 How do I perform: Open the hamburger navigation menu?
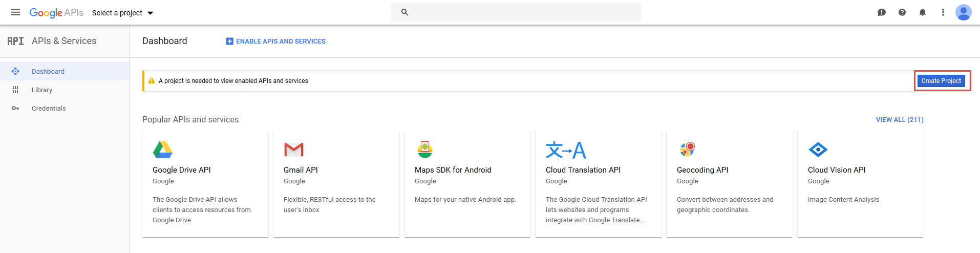15,12
